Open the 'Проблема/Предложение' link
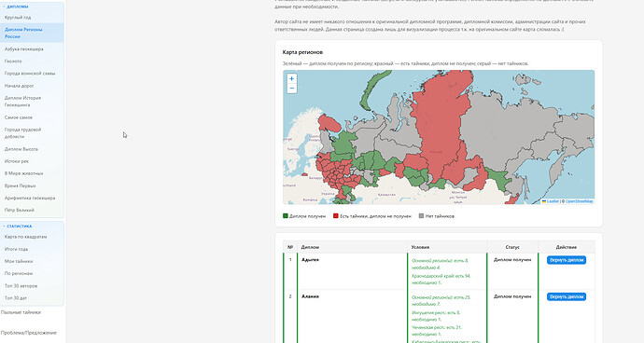The height and width of the screenshot is (343, 644). pos(29,333)
